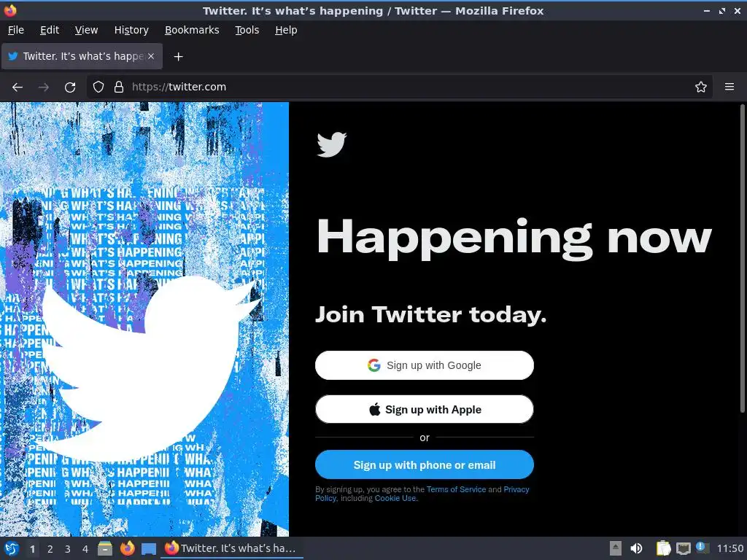Switch to workspace 3 in taskbar

coord(68,549)
